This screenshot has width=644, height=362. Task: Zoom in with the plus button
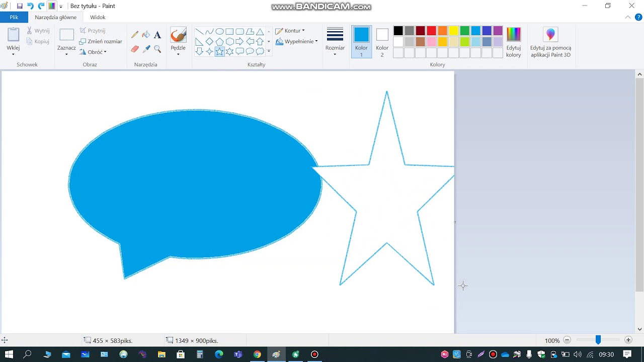coord(628,340)
